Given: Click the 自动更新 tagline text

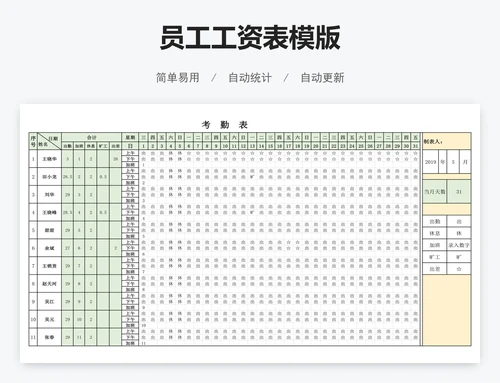Looking at the screenshot, I should 322,78.
